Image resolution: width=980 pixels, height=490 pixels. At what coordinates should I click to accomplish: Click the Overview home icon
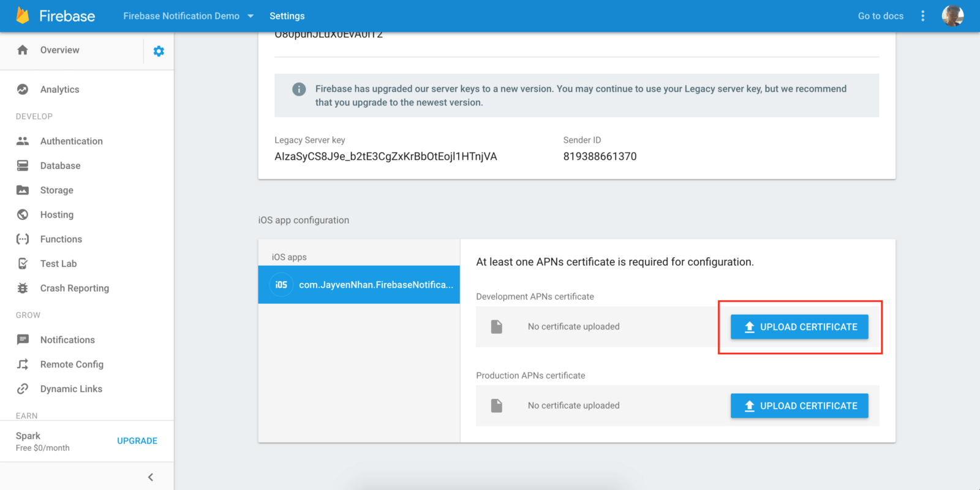coord(23,50)
